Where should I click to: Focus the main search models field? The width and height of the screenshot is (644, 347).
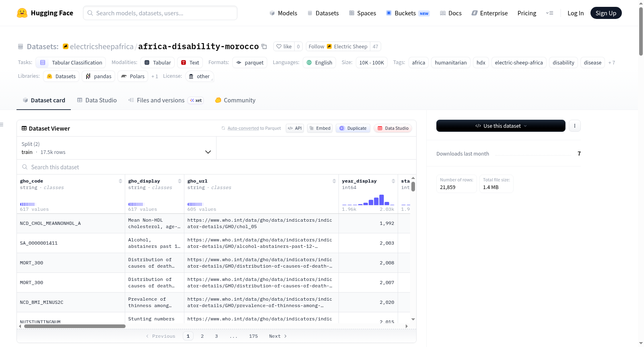[160, 13]
